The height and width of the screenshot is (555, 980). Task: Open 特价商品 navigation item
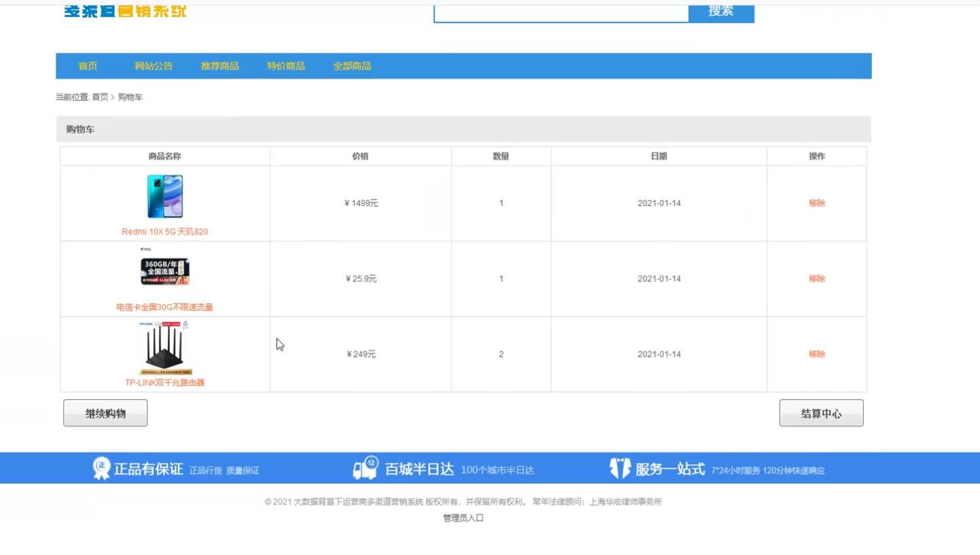285,66
